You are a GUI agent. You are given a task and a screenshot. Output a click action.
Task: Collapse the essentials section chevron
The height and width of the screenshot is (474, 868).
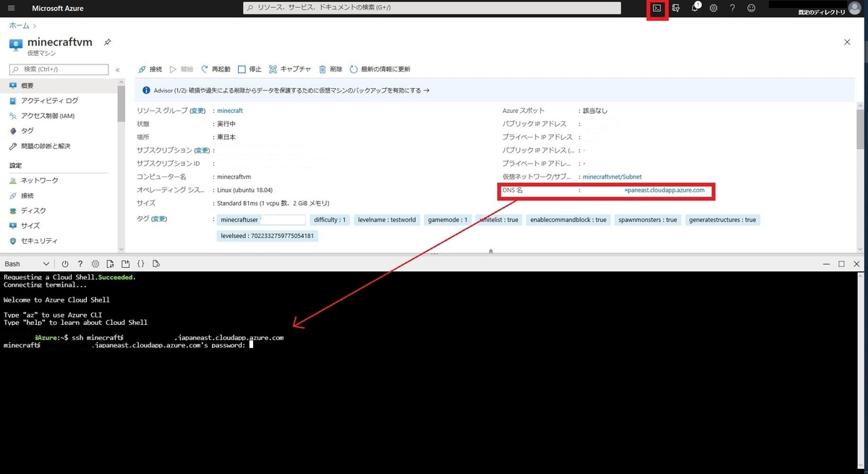[x=491, y=251]
